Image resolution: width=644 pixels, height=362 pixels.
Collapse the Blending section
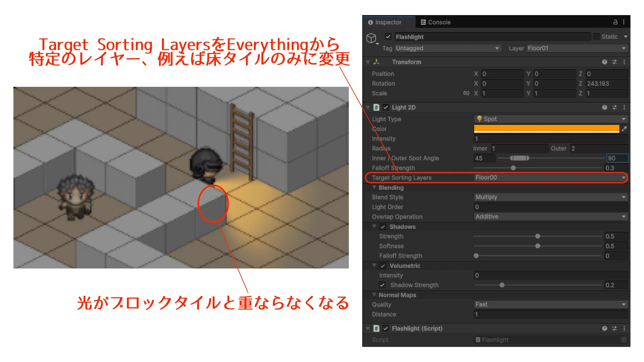coord(374,187)
